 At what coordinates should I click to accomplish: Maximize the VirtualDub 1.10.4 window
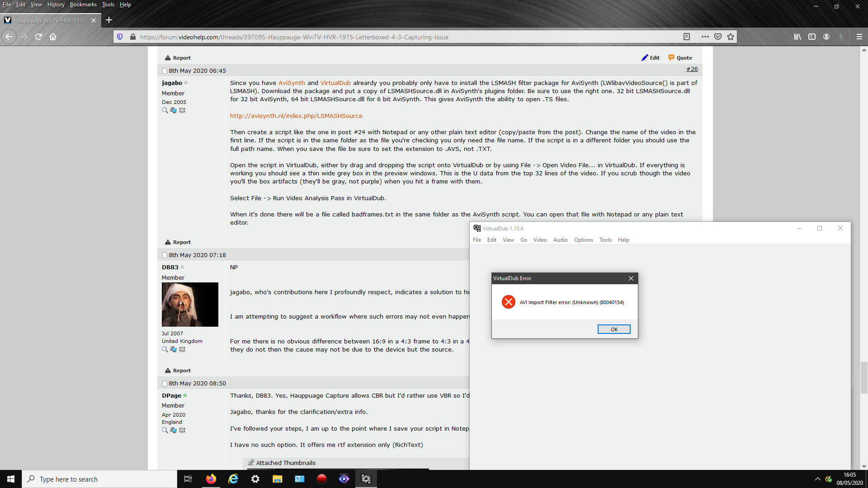coord(820,228)
